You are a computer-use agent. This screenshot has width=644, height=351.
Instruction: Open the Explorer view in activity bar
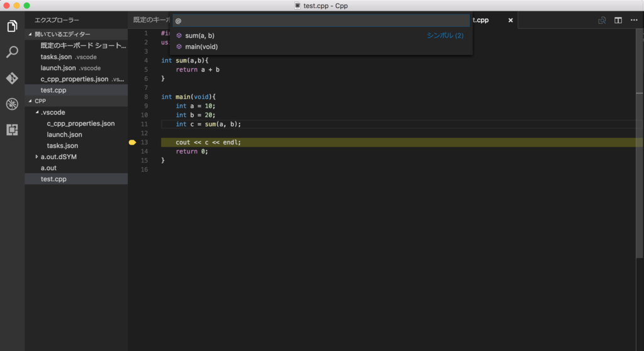click(x=12, y=26)
